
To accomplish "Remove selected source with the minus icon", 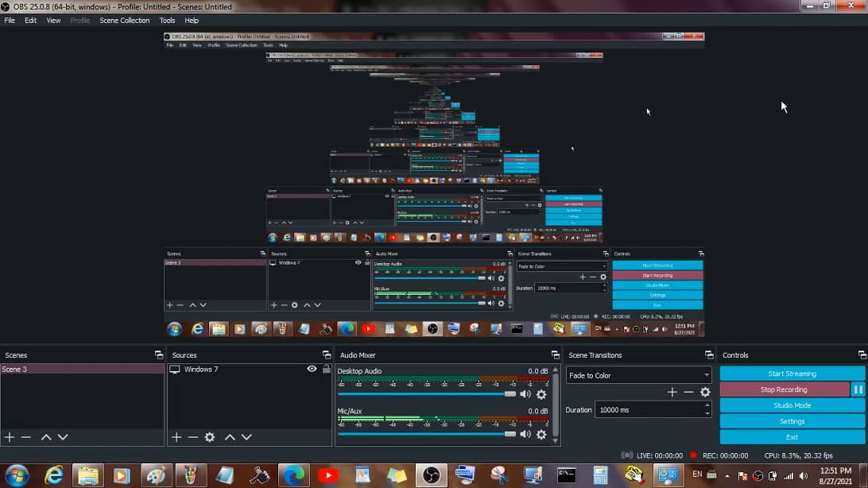I will (x=192, y=437).
